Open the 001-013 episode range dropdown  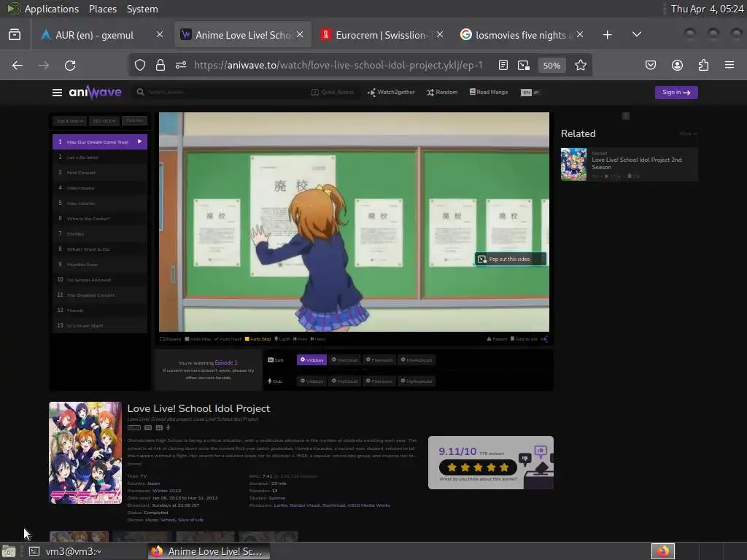[104, 121]
